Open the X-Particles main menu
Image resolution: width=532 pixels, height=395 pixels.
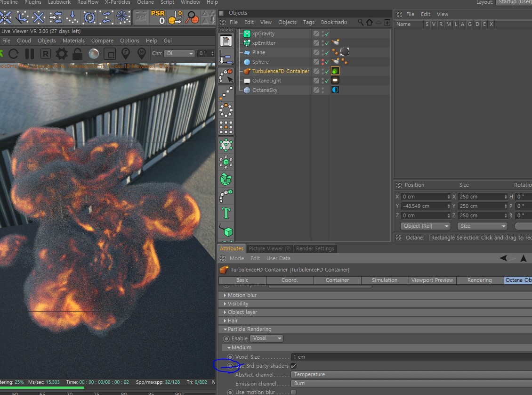pos(117,2)
